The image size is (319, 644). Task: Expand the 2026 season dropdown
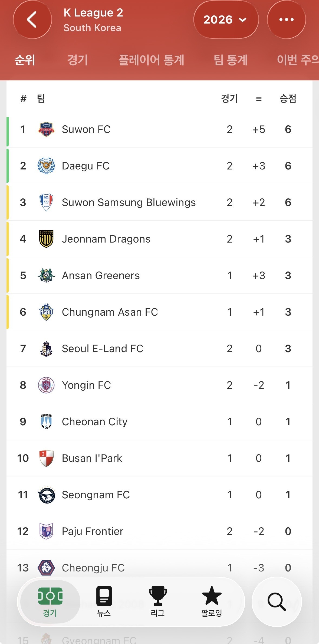(226, 19)
